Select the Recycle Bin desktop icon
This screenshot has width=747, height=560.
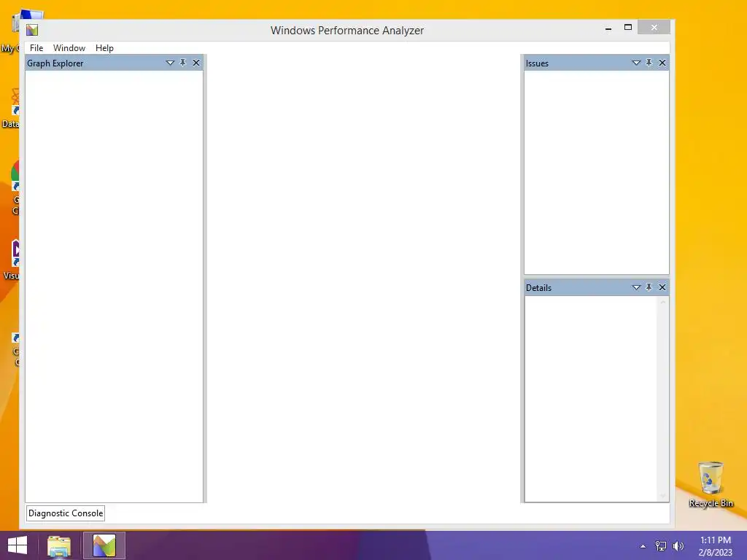point(711,484)
